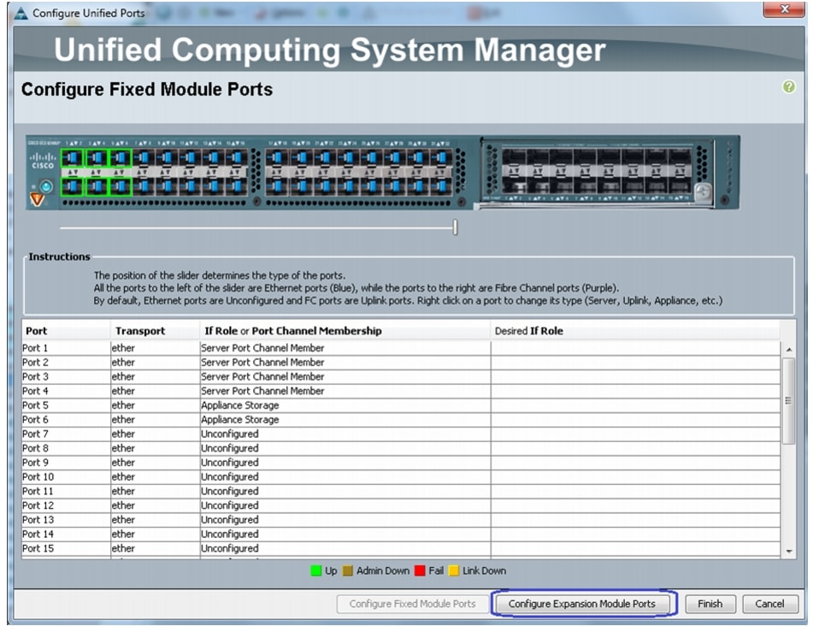Image resolution: width=813 pixels, height=644 pixels.
Task: Click the Desired If Role cell for Port 1
Action: [x=635, y=348]
